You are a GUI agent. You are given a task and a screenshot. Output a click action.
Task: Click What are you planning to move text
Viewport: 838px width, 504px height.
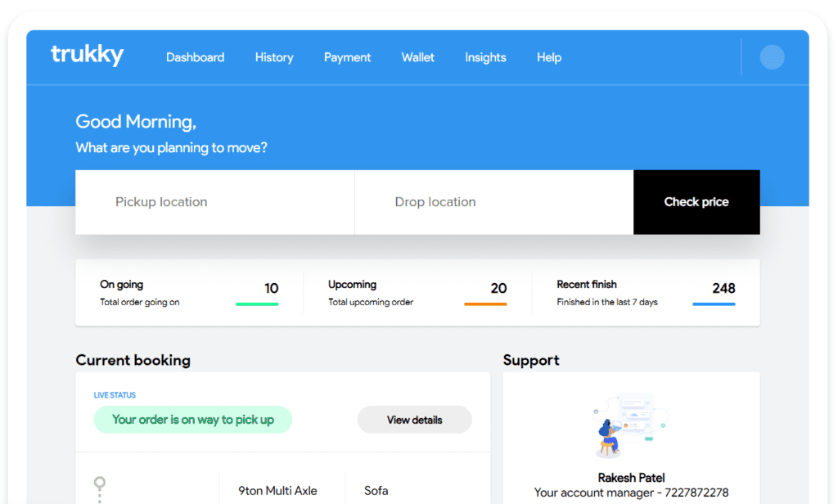[171, 147]
